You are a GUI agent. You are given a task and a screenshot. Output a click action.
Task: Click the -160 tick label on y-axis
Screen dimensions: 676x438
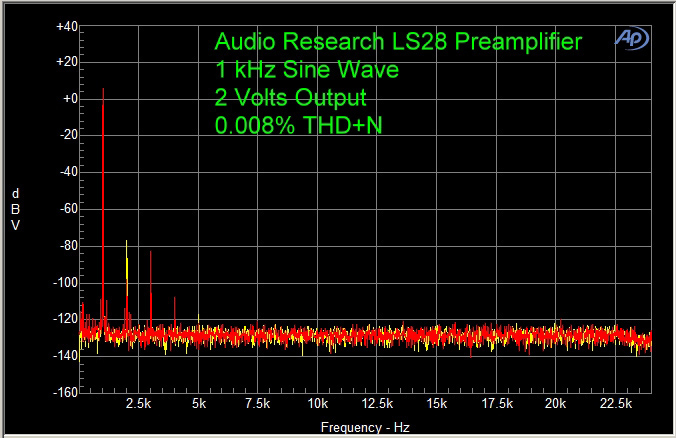coord(66,392)
